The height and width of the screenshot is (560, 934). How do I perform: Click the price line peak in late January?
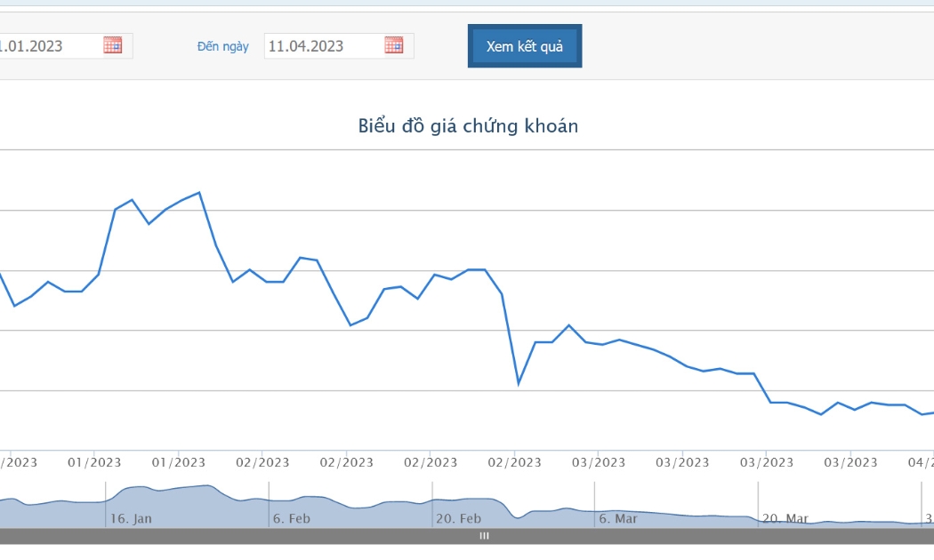tap(199, 192)
